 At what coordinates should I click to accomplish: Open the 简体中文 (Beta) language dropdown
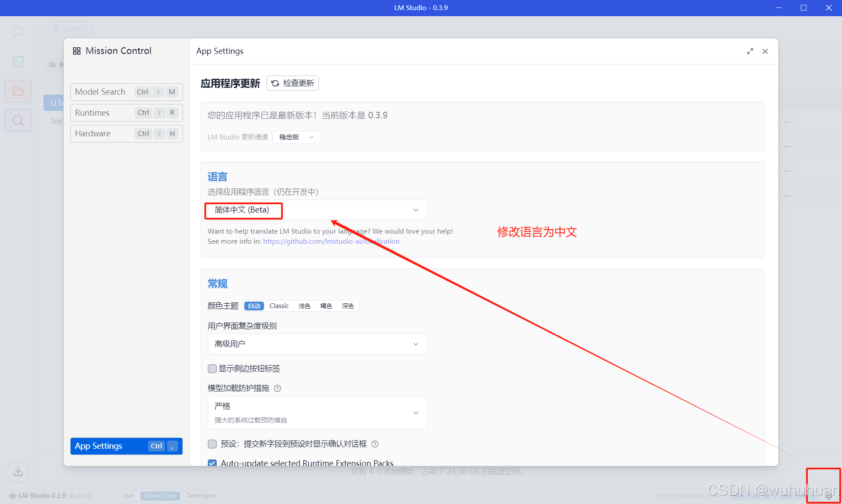click(316, 210)
